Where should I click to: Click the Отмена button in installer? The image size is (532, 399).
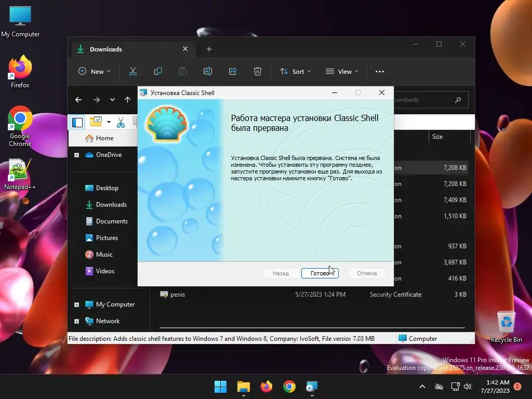tap(367, 273)
